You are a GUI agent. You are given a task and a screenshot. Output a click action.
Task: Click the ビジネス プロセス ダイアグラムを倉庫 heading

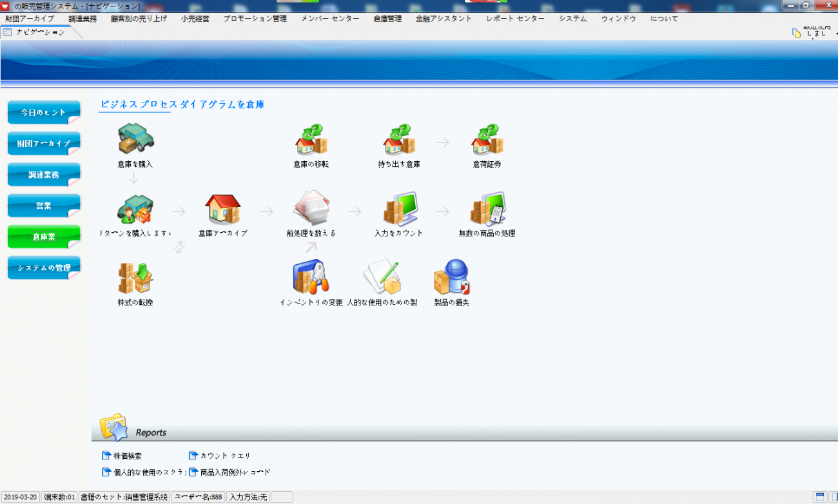click(182, 104)
